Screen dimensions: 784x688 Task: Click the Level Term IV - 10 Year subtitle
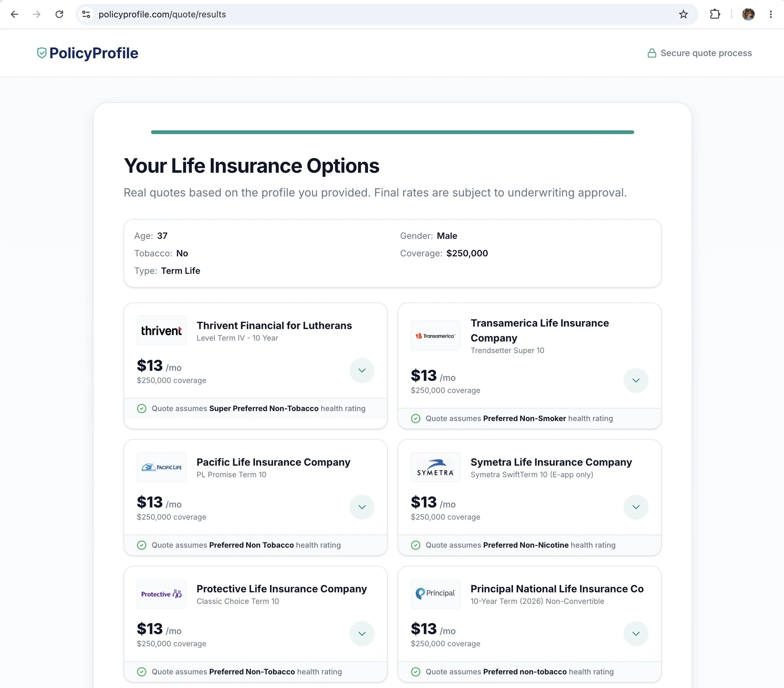click(237, 338)
